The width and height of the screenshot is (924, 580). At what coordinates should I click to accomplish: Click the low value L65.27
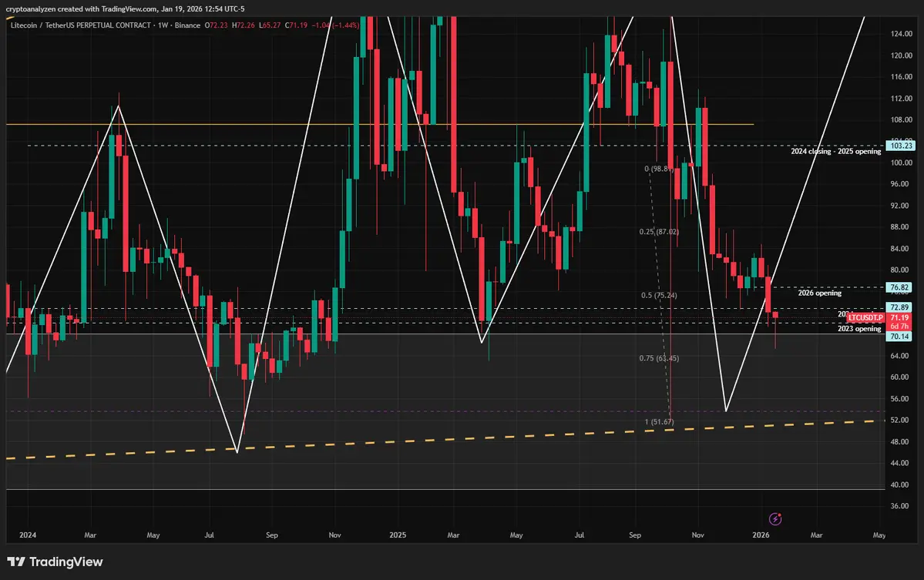[270, 25]
